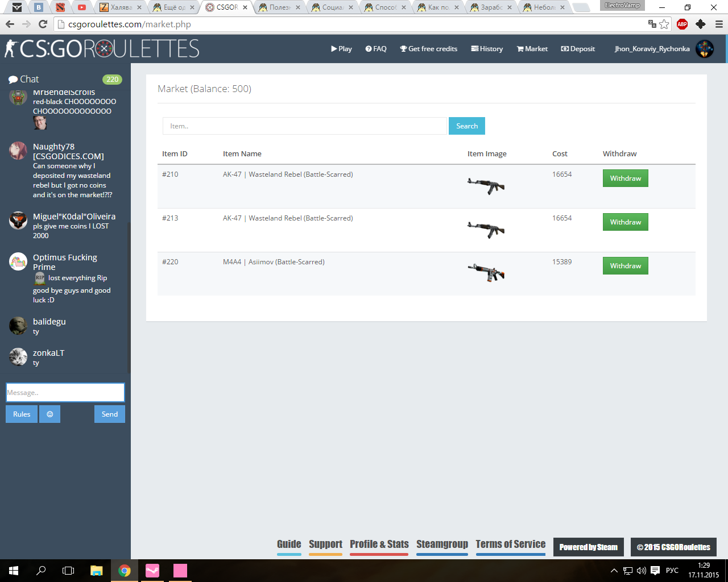Switch to the Ещё од browser tab
The image size is (728, 582).
tap(172, 7)
